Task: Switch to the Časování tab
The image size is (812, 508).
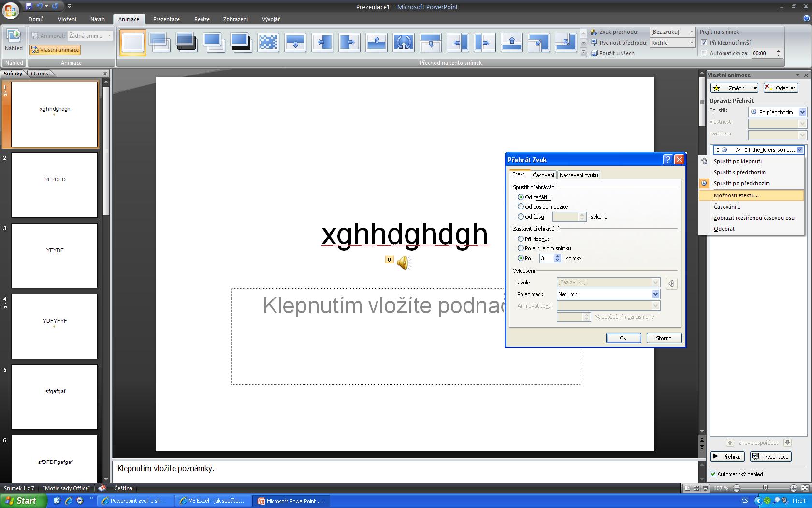Action: click(543, 175)
